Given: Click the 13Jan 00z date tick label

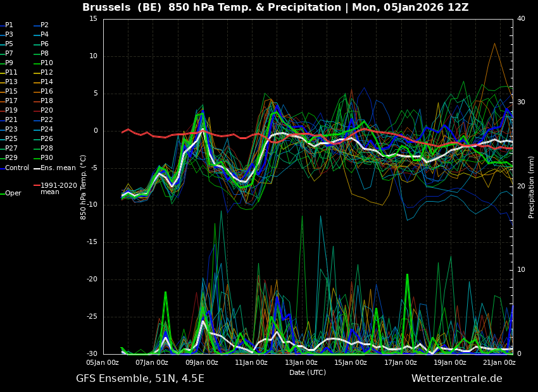Looking at the screenshot, I should point(301,362).
